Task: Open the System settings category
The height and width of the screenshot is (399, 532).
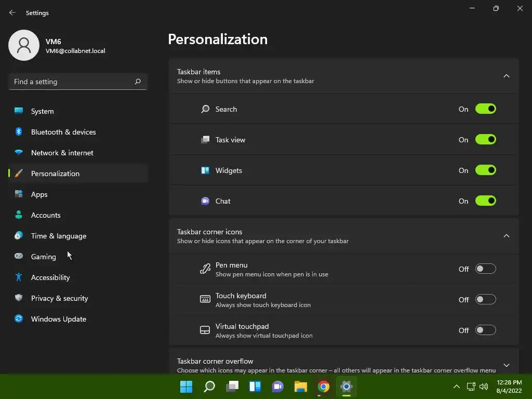Action: (78, 111)
